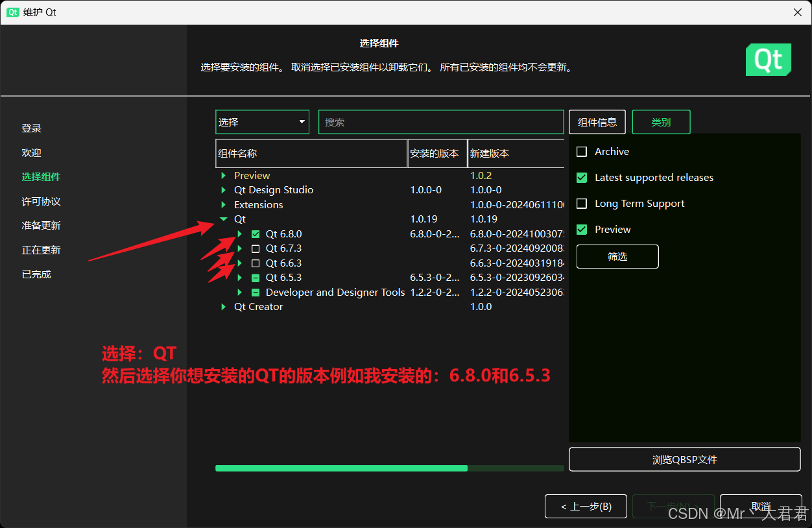Select the Qt Creator row label
The width and height of the screenshot is (812, 528).
[x=259, y=307]
